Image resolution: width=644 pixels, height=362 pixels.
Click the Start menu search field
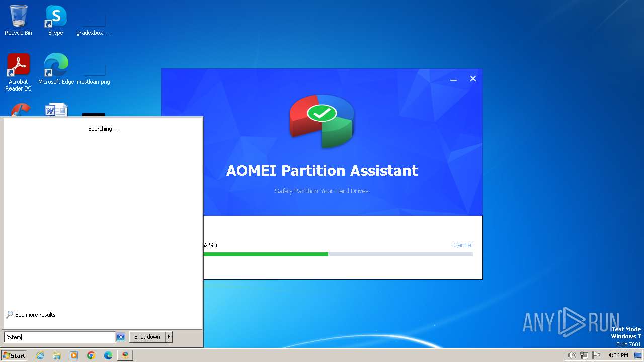(x=60, y=337)
